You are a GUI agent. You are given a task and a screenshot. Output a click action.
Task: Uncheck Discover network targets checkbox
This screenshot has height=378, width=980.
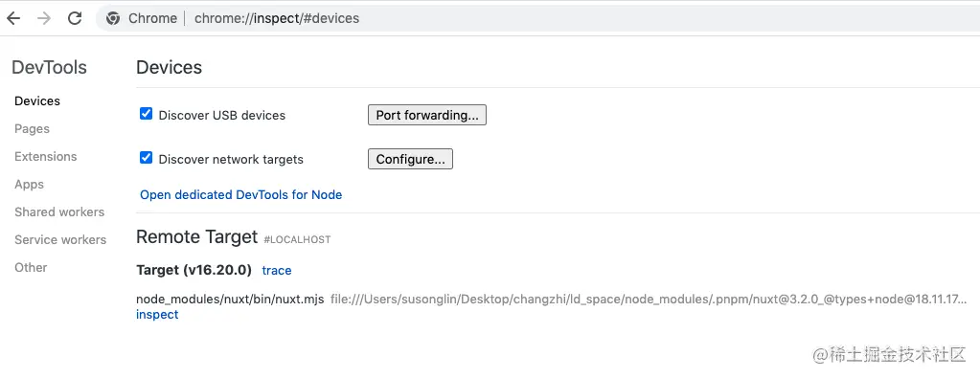click(x=147, y=158)
